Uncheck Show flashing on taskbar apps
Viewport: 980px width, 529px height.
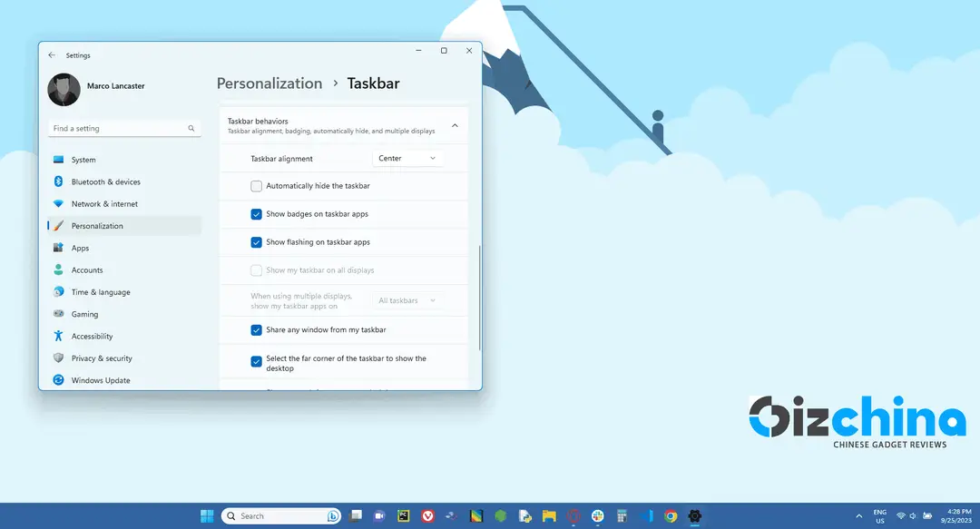pos(256,242)
